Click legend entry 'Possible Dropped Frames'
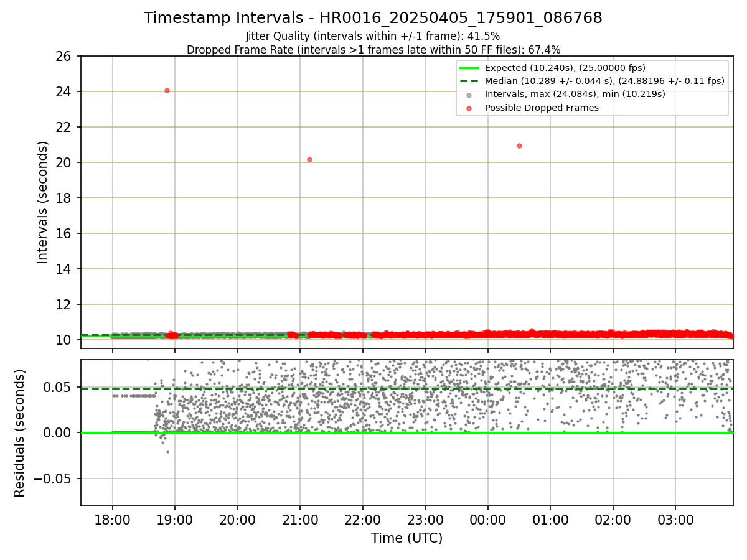Image resolution: width=747 pixels, height=560 pixels. click(x=542, y=108)
